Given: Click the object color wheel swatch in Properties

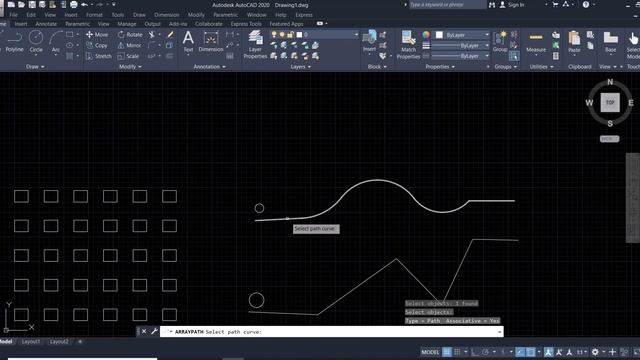Looking at the screenshot, I should (426, 35).
